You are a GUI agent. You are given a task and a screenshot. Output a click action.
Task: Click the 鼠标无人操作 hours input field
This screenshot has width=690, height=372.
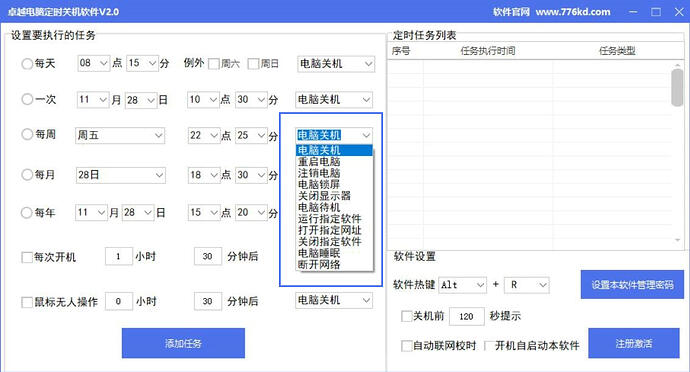point(119,302)
